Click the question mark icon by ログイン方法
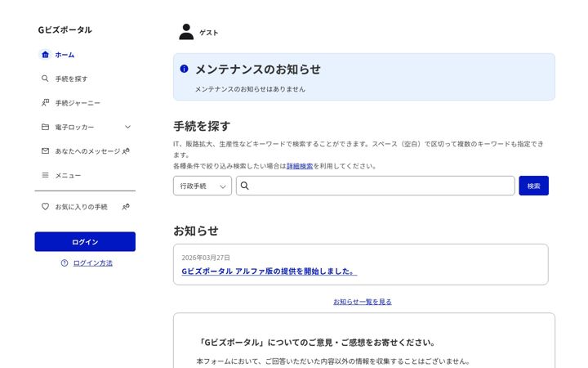 [65, 263]
